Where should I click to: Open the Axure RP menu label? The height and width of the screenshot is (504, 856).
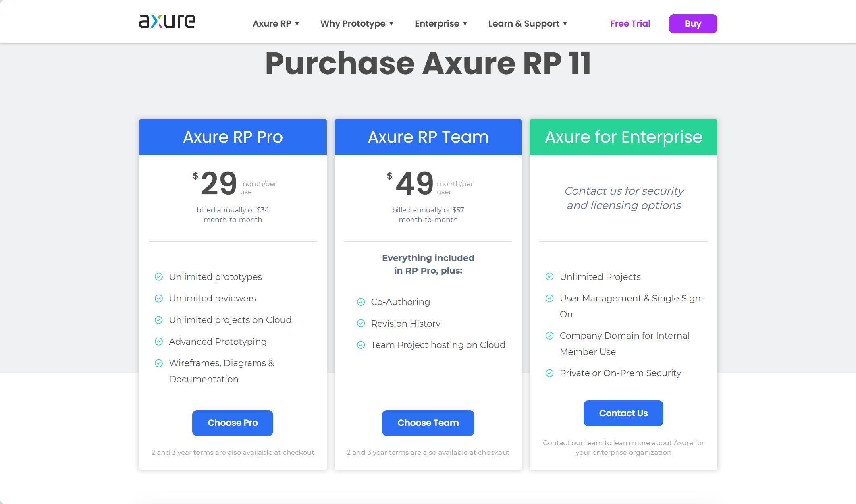272,24
